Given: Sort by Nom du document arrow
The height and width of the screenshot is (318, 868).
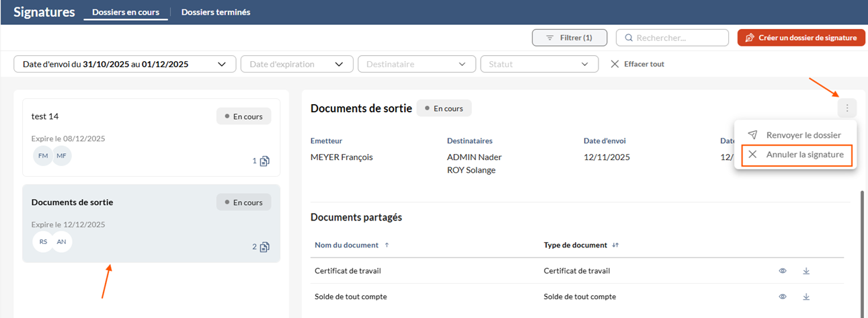Looking at the screenshot, I should click(x=387, y=245).
